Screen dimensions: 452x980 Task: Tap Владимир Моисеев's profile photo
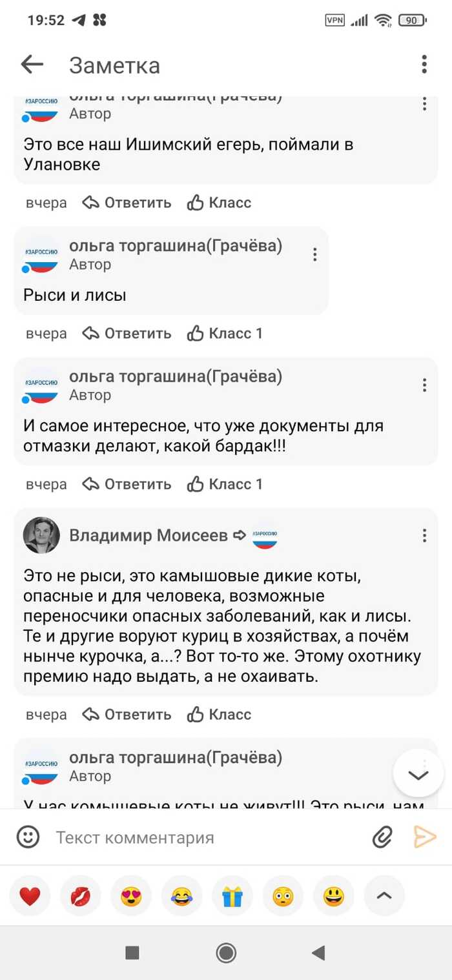click(41, 535)
